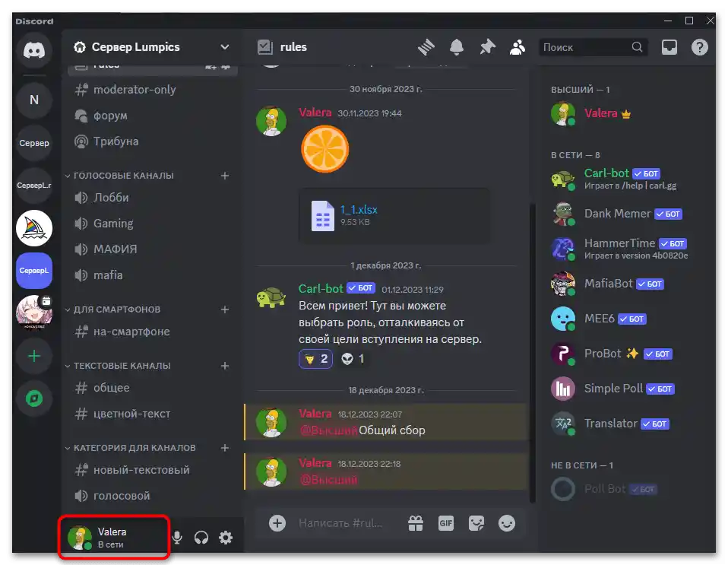
Task: Click the search field Поиск
Action: [x=593, y=47]
